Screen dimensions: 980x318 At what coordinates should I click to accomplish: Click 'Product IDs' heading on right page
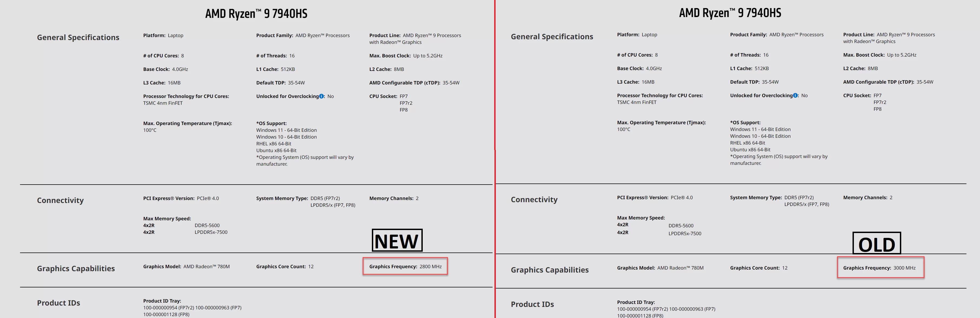[x=532, y=304]
